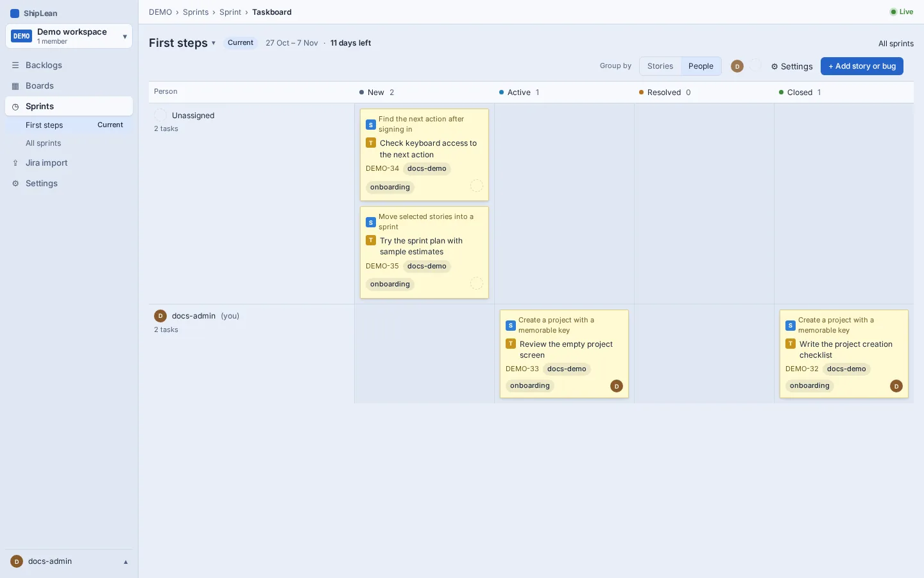The width and height of the screenshot is (924, 578).
Task: Open the All sprints link at top right
Action: [x=896, y=44]
